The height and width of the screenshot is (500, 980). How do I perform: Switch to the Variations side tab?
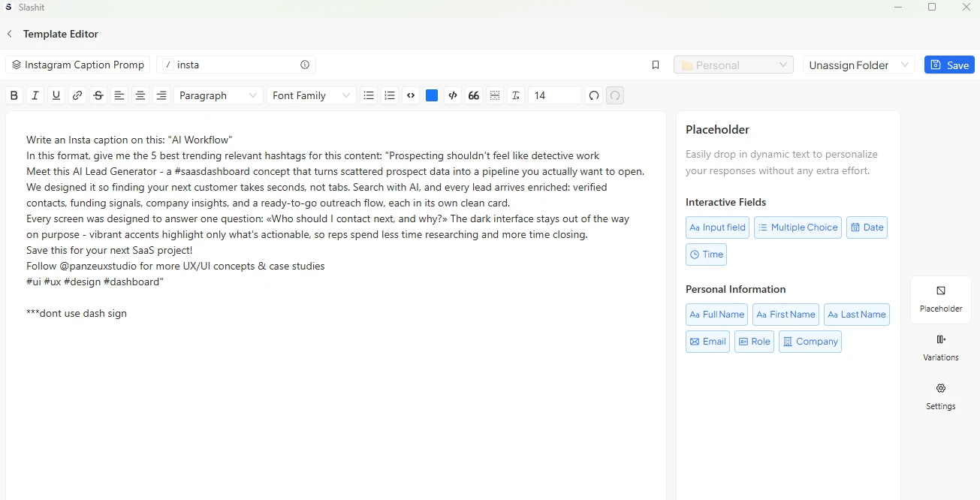click(941, 348)
